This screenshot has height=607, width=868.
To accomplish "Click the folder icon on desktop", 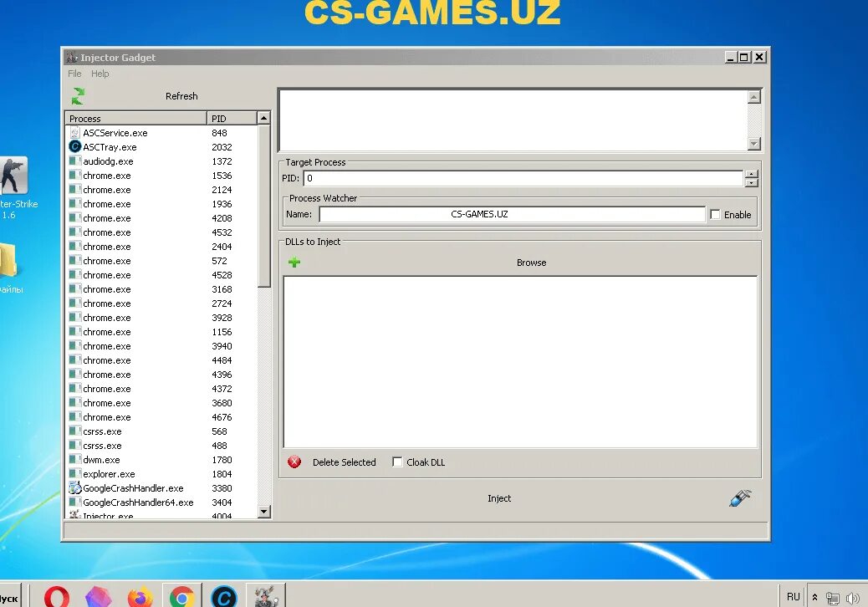I will pos(9,260).
